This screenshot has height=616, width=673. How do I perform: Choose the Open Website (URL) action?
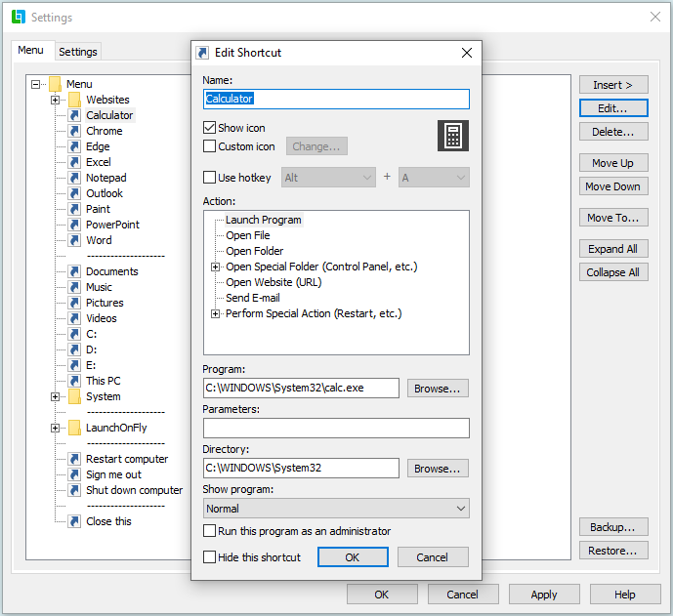pos(273,282)
